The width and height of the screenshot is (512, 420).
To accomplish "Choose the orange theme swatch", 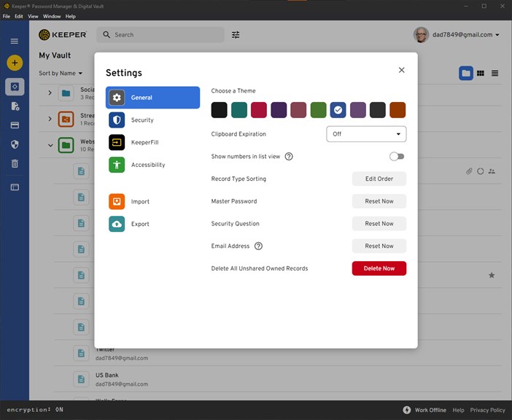I will click(x=397, y=109).
